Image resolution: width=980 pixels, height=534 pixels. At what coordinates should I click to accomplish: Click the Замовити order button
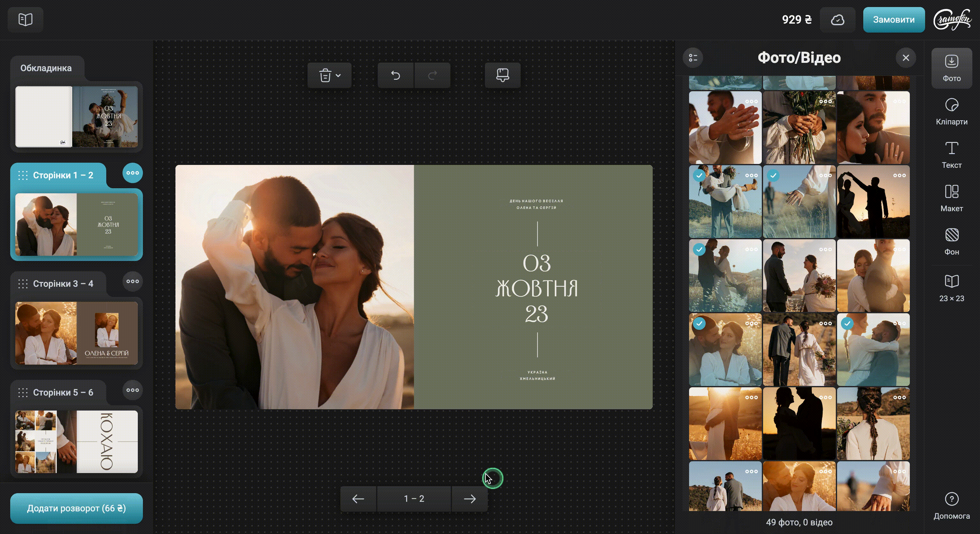893,20
